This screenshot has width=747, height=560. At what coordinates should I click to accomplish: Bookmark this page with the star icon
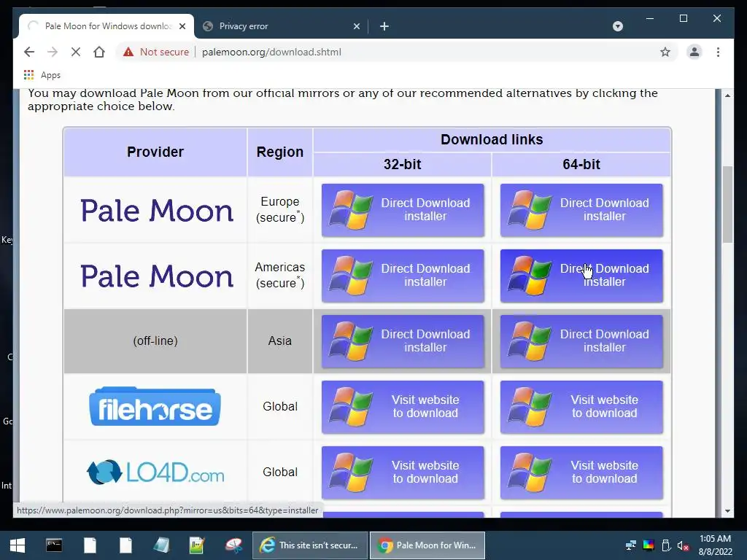pos(665,52)
